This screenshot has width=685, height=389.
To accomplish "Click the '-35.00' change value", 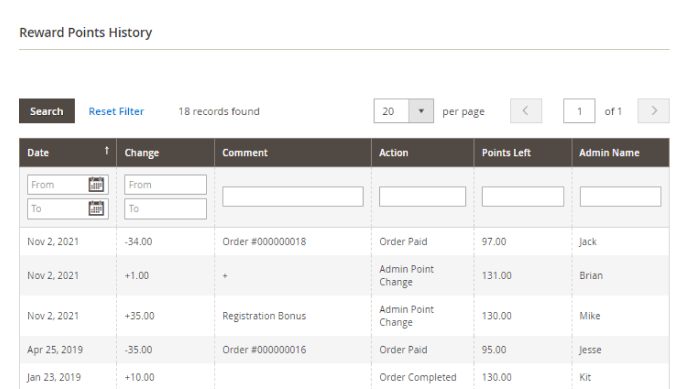I will tap(138, 350).
